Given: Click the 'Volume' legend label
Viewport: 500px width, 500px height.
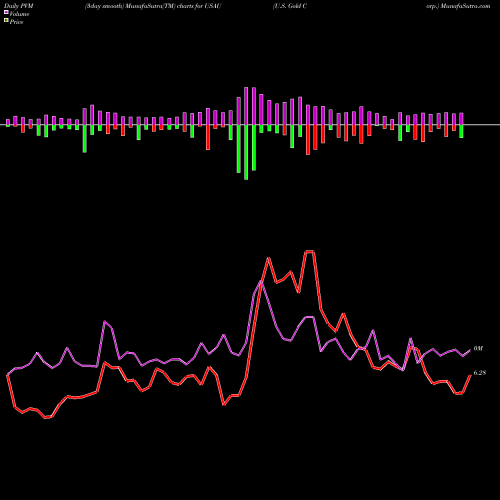Looking at the screenshot, I should point(19,14).
